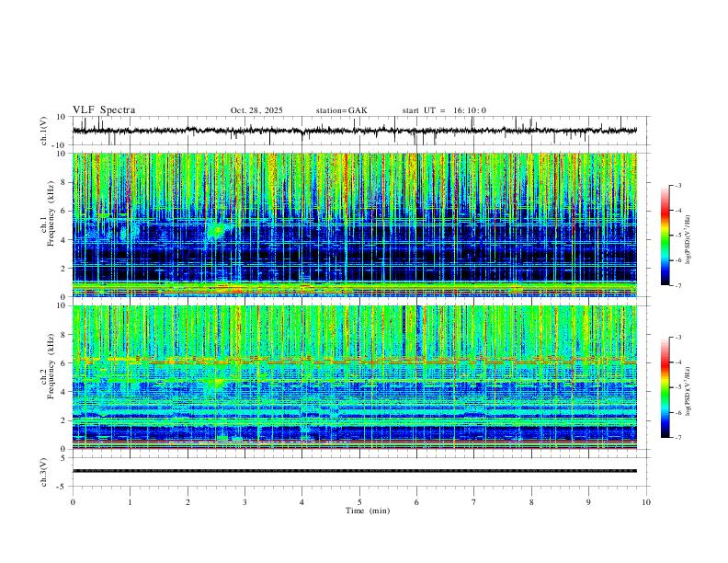The height and width of the screenshot is (563, 728).
Task: Click the ch.3 flat black signal trace
Action: [x=355, y=471]
